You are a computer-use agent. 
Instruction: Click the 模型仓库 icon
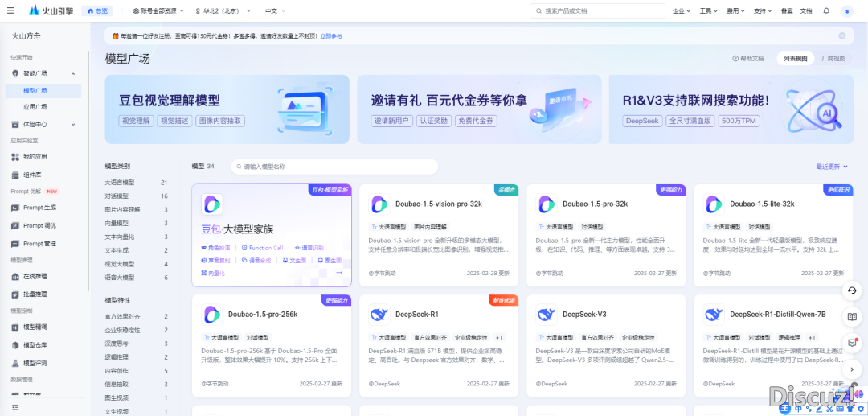[x=15, y=345]
